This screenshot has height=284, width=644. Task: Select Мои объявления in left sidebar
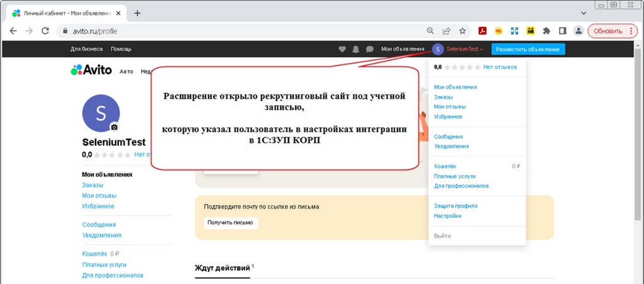[x=107, y=174]
